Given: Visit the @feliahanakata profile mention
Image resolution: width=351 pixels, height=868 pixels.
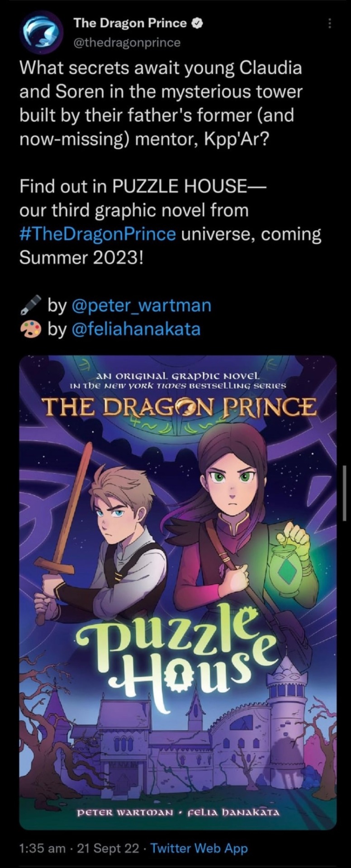Looking at the screenshot, I should pyautogui.click(x=136, y=329).
